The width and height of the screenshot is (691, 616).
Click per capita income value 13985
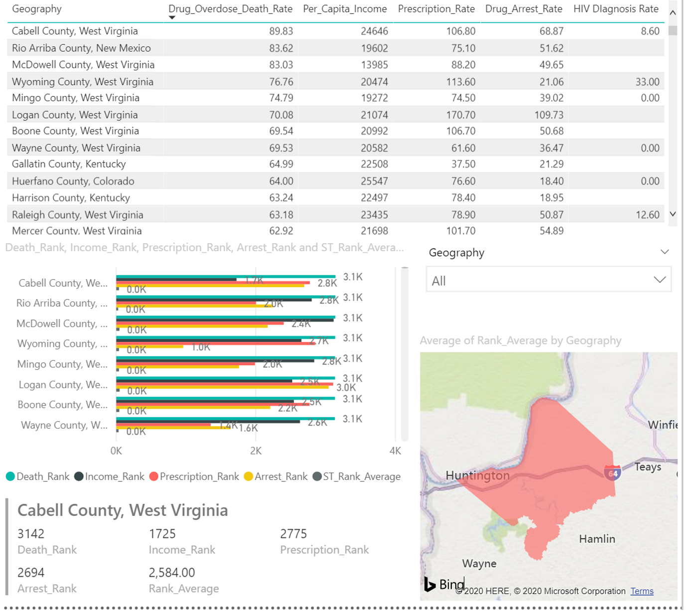374,65
